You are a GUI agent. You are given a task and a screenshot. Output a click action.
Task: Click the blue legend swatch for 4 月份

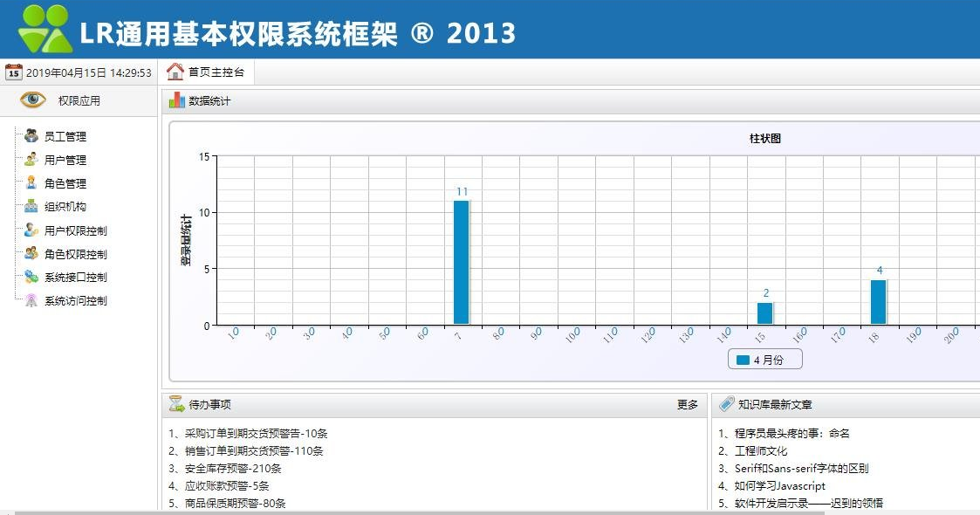[x=743, y=360]
